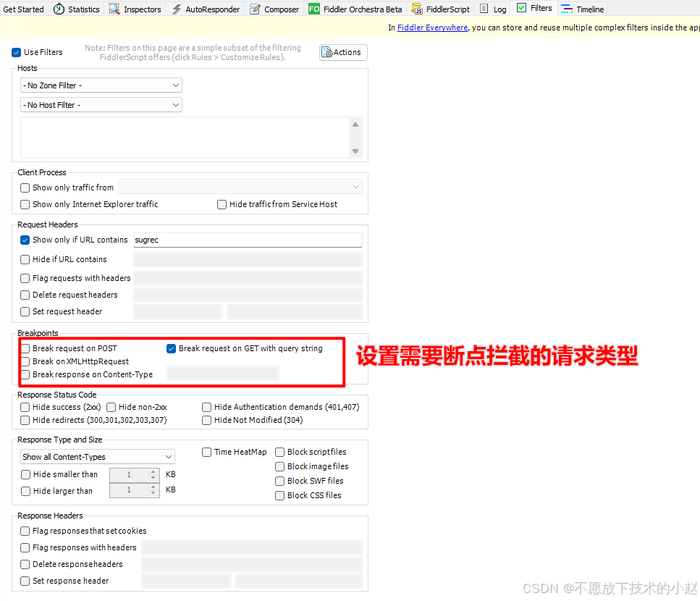Enable Break request on POST
700x601 pixels.
pyautogui.click(x=25, y=348)
